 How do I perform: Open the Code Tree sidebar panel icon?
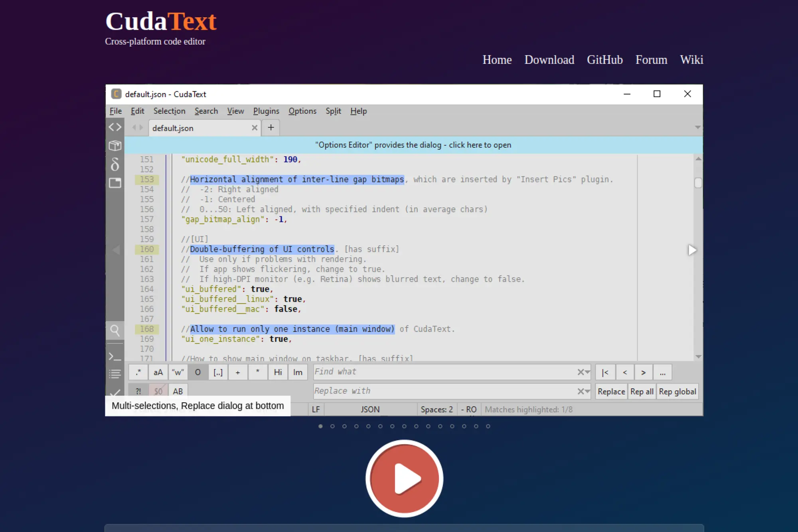(x=115, y=127)
